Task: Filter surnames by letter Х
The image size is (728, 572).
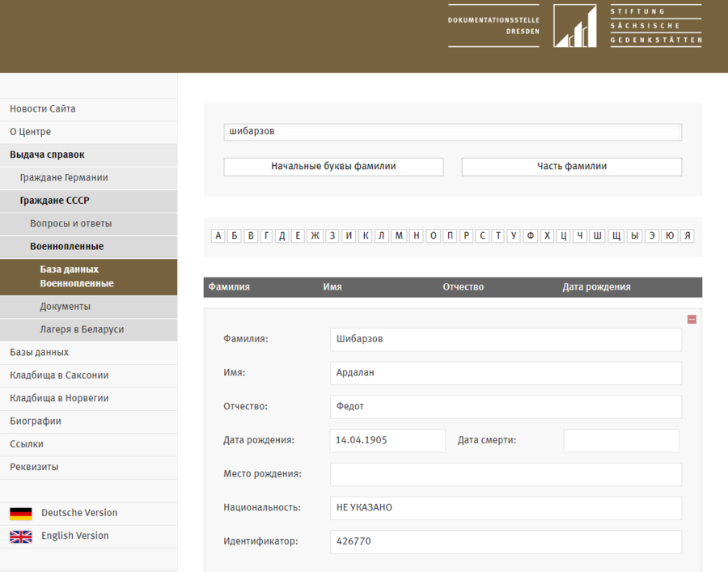Action: pyautogui.click(x=548, y=236)
